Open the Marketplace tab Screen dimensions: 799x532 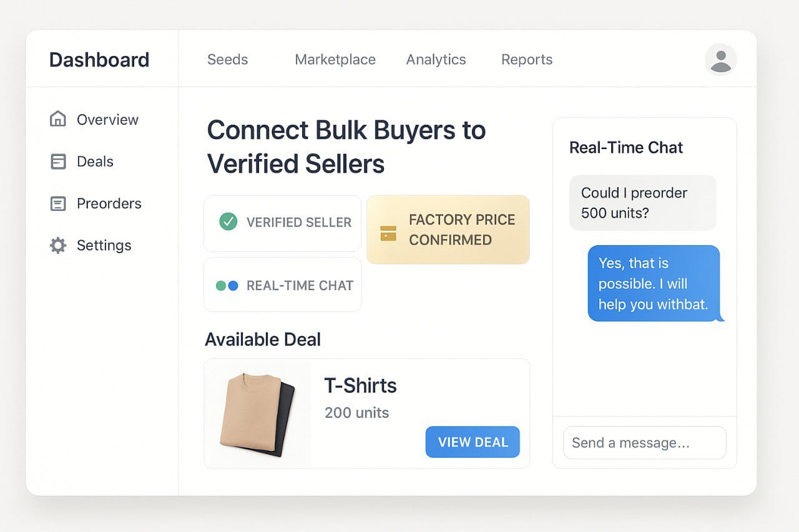click(x=335, y=59)
